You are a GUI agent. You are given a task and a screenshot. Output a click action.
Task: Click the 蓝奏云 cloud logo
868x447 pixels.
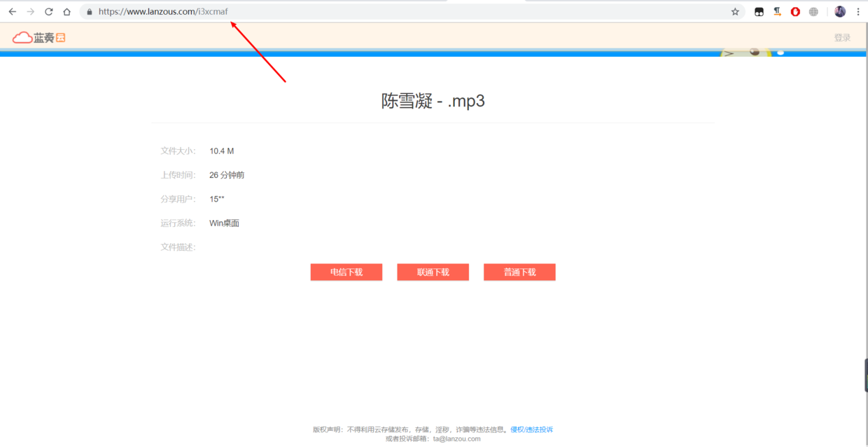coord(39,38)
